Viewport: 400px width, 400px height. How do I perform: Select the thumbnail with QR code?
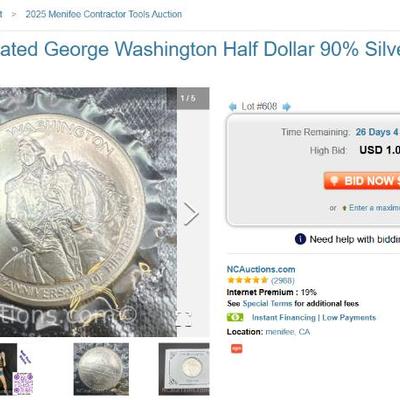(x=17, y=369)
